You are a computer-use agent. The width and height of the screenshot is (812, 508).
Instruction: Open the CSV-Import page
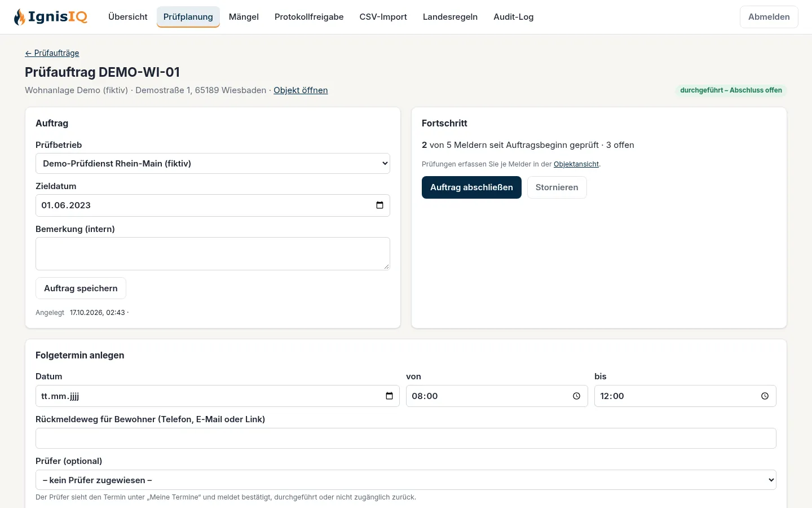[383, 17]
